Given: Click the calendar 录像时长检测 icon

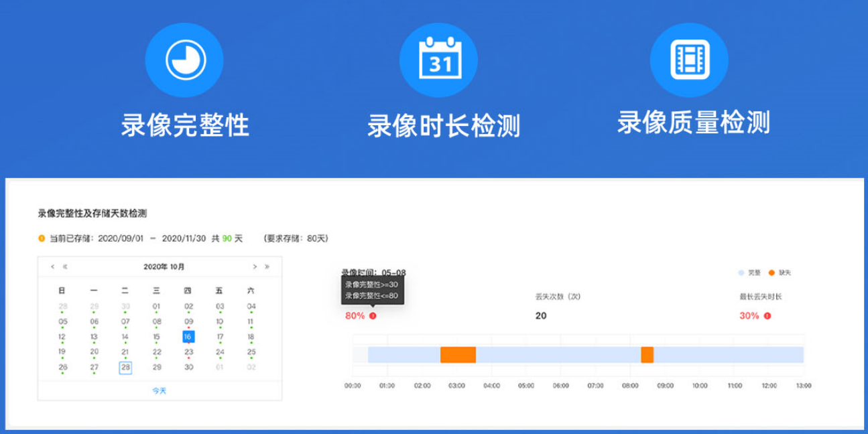Looking at the screenshot, I should 440,59.
